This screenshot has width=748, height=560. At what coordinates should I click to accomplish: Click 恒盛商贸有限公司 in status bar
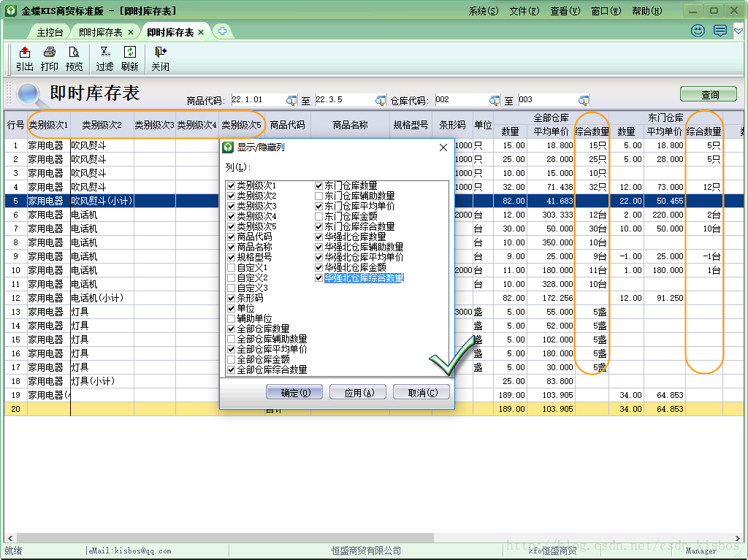[366, 551]
